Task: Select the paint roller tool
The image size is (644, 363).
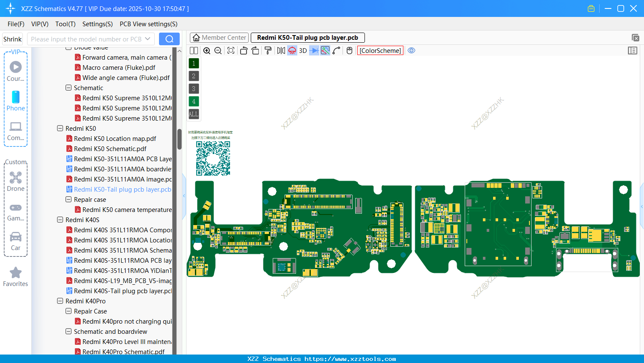Action: (268, 51)
